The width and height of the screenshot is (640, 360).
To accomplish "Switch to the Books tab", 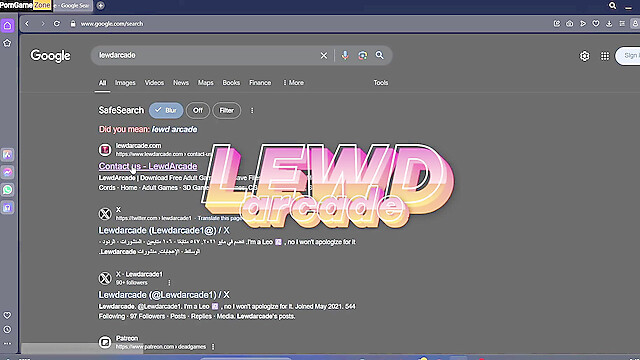I will click(231, 82).
